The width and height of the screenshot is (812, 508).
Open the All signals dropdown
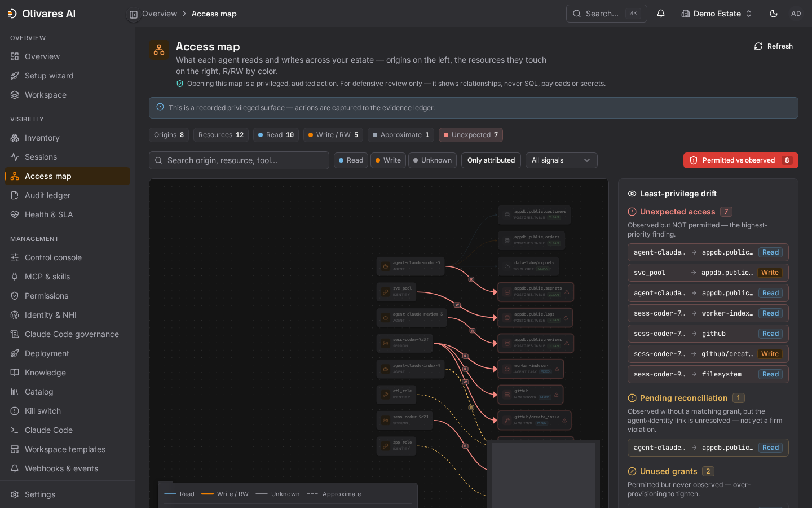click(x=562, y=160)
